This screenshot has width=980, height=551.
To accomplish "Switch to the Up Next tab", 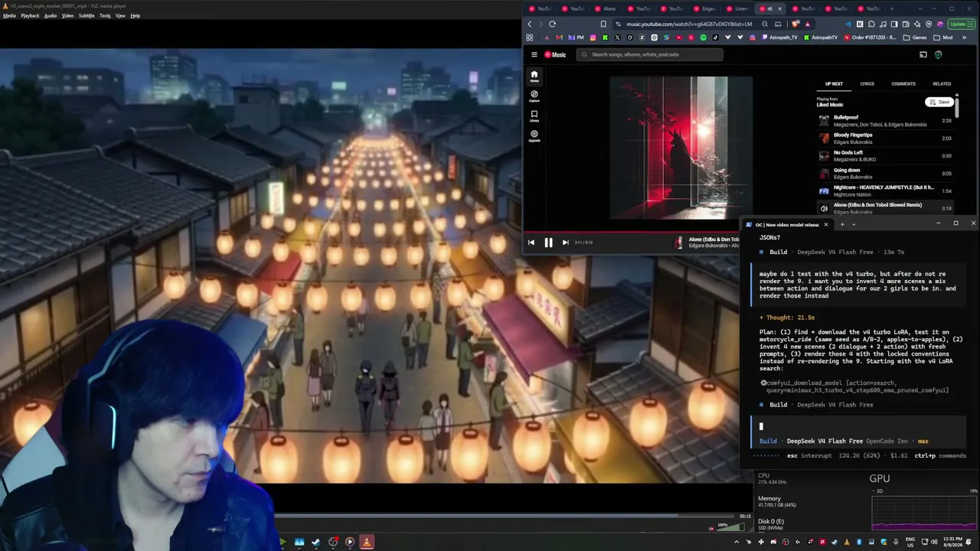I will click(x=834, y=84).
